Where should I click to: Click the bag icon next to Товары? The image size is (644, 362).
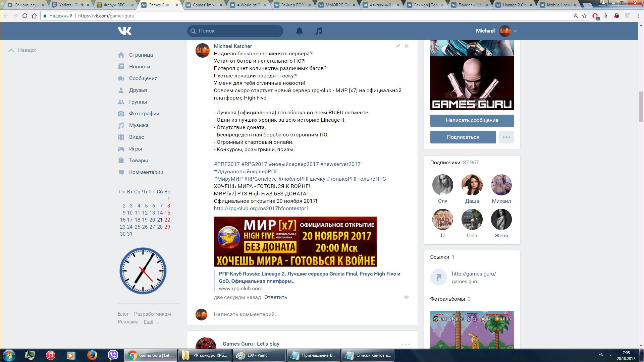click(121, 161)
